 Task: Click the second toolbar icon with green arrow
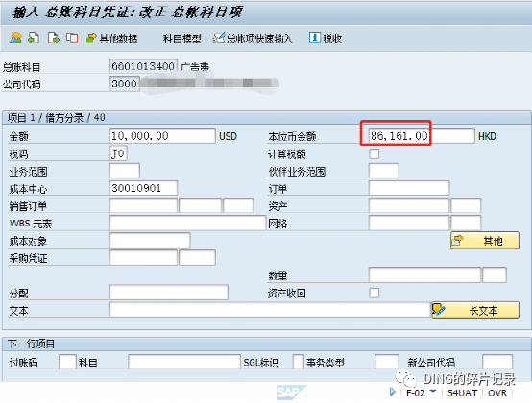click(34, 37)
